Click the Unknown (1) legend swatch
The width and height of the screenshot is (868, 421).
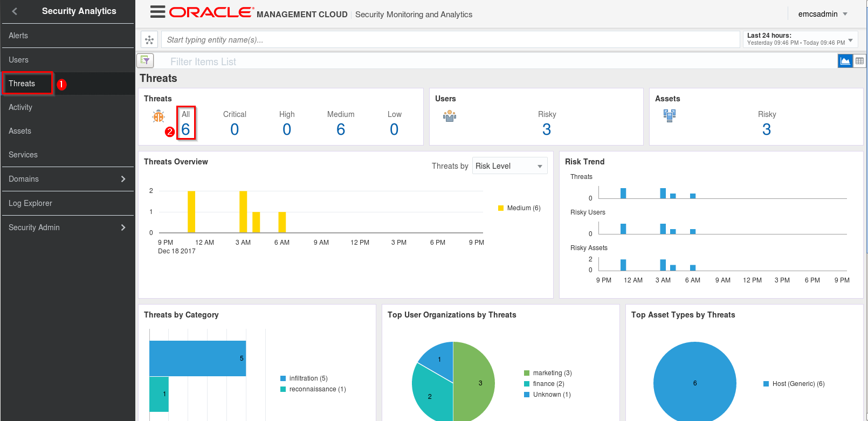pyautogui.click(x=527, y=395)
